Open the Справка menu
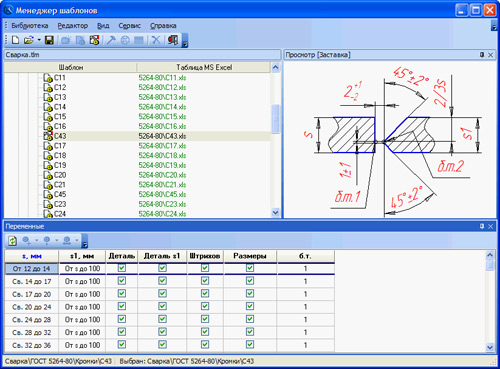 click(x=163, y=26)
